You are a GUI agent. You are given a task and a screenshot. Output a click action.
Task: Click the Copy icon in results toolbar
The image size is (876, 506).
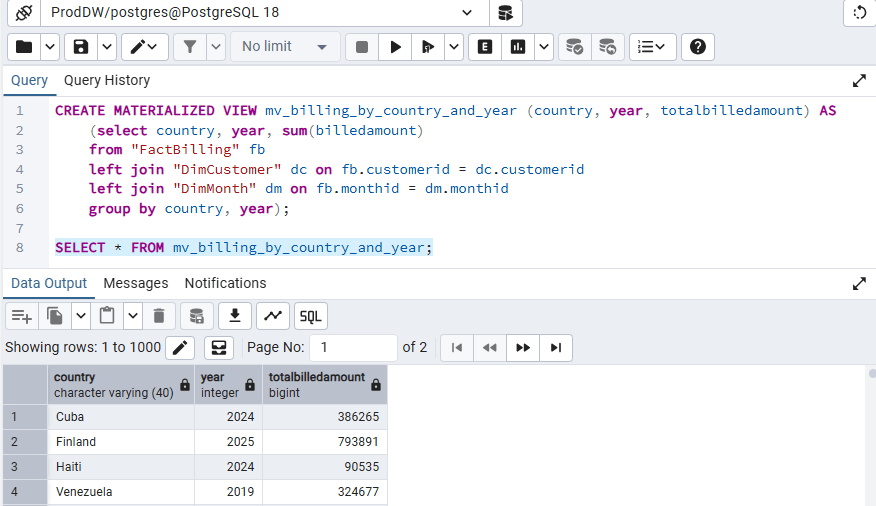55,316
